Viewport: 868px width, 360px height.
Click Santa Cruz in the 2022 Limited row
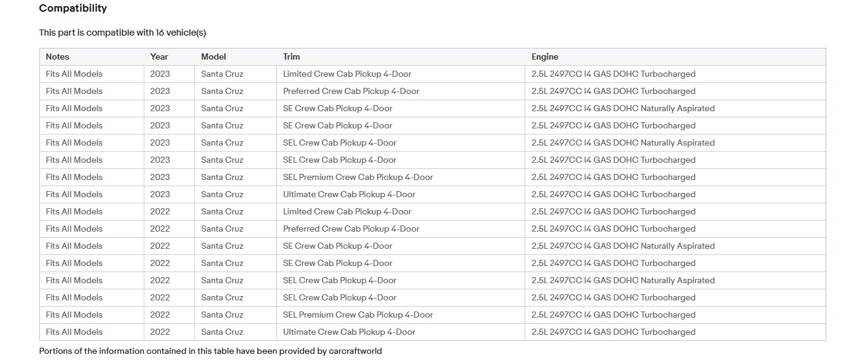(x=222, y=211)
